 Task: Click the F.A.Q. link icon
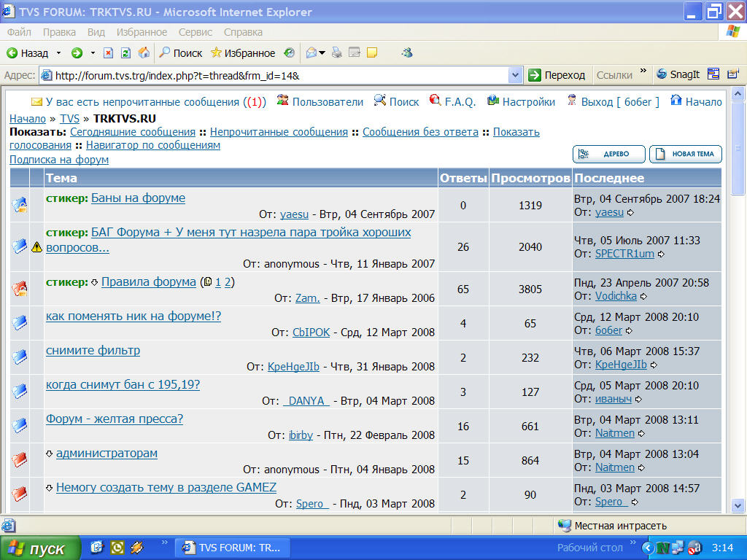[x=436, y=101]
